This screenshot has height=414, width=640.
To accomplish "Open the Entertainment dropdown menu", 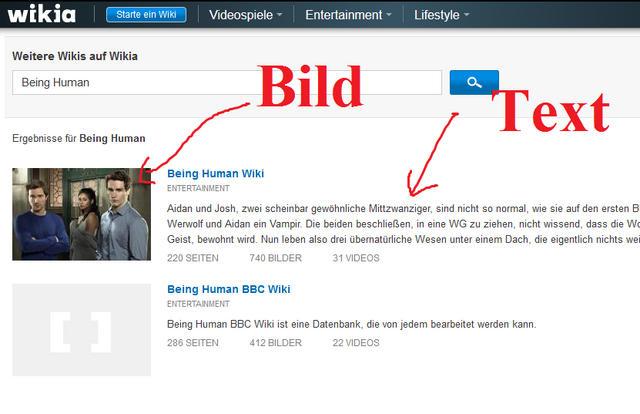I will (x=348, y=15).
